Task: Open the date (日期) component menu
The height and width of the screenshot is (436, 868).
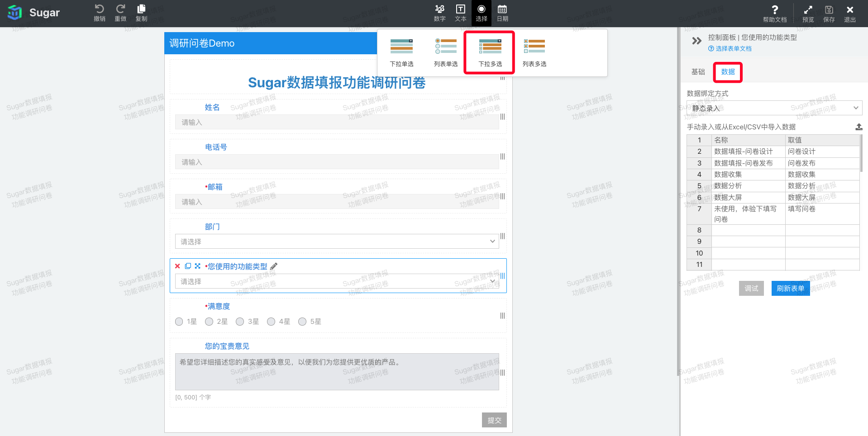Action: tap(502, 13)
